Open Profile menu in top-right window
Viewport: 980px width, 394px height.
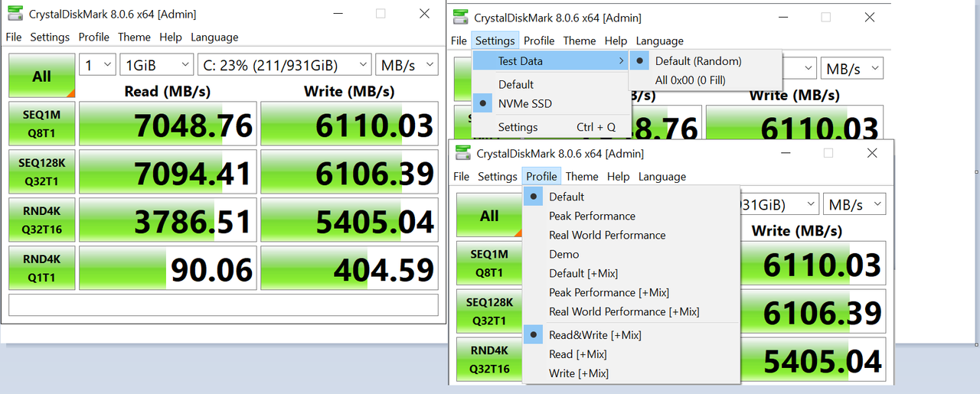(x=539, y=41)
